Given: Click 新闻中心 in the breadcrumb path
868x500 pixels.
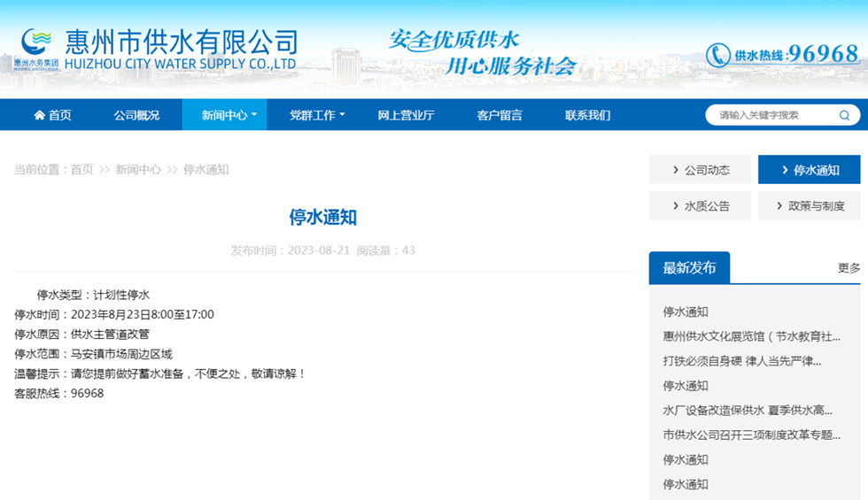Looking at the screenshot, I should (x=138, y=170).
